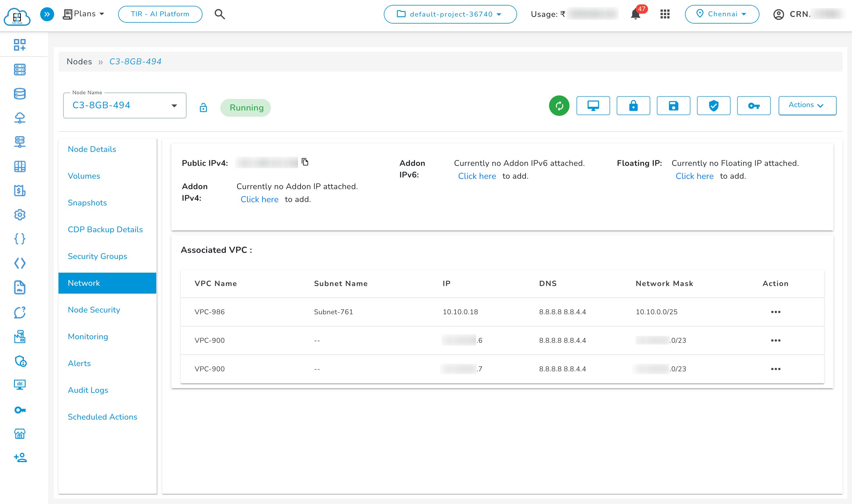Expand the Chennai region selector
Screen dimensions: 852x504
[x=722, y=14]
